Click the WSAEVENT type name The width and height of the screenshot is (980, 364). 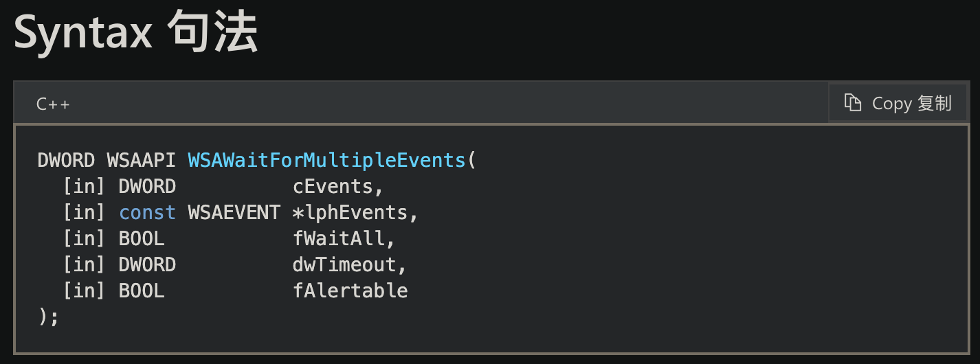(234, 213)
